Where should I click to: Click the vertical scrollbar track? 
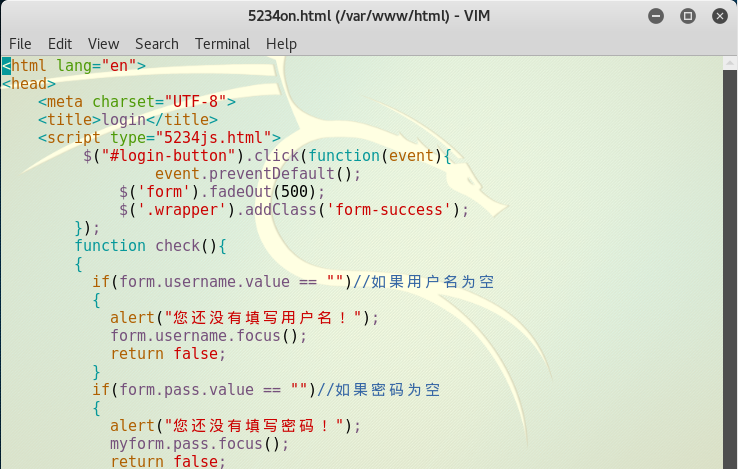[x=730, y=269]
